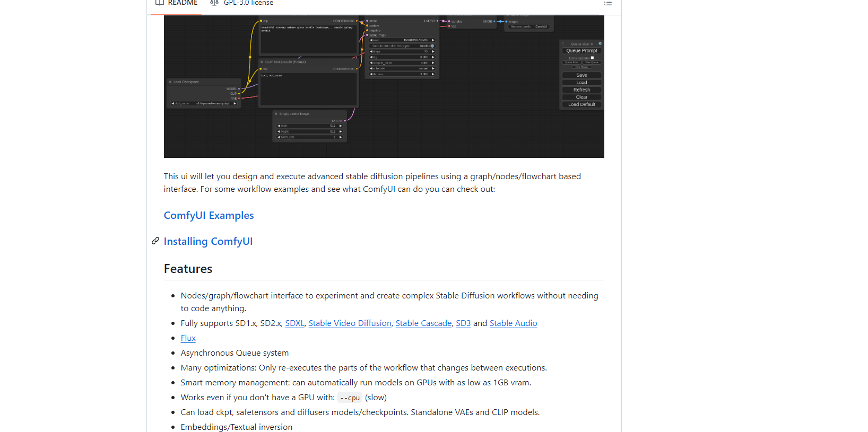
Task: Click the --cpu code snippet
Action: click(350, 398)
